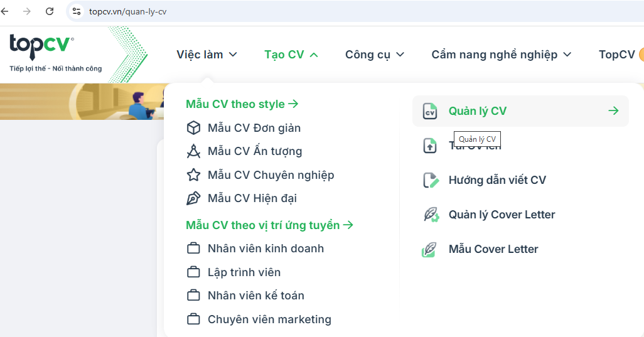Expand the chevron next to Việc làm

coord(233,55)
